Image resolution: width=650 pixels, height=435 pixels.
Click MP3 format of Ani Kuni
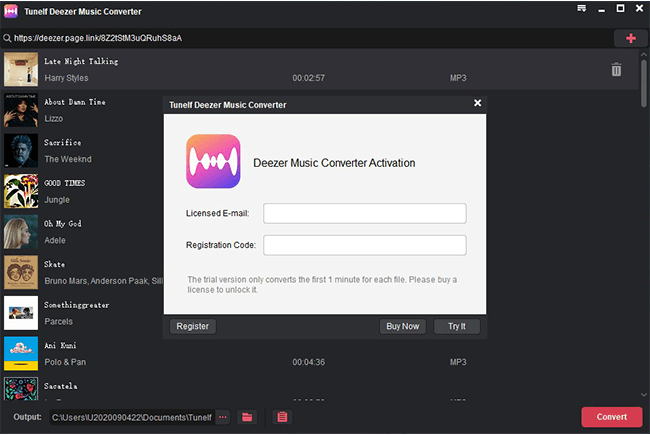click(x=458, y=362)
